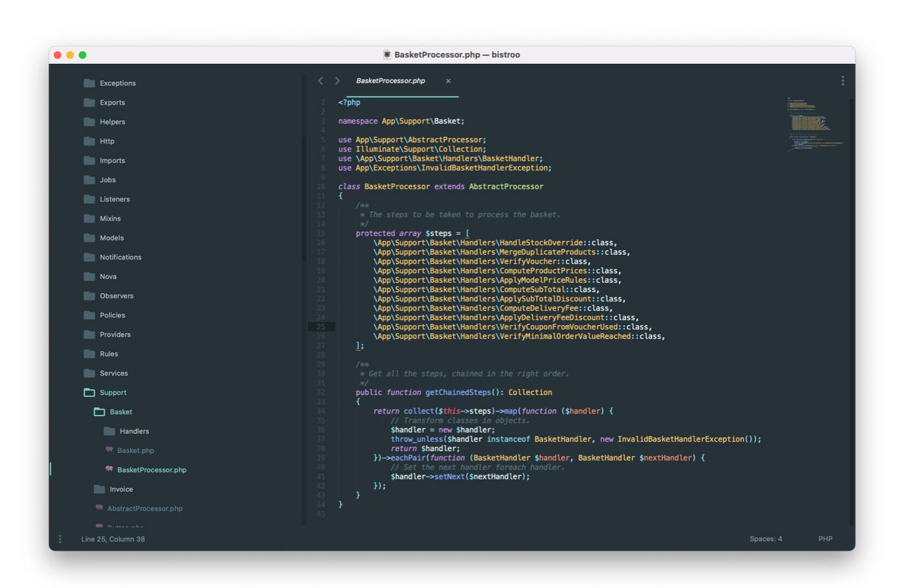
Task: Click the $handler->setNext($nextHandler) line
Action: click(x=460, y=477)
